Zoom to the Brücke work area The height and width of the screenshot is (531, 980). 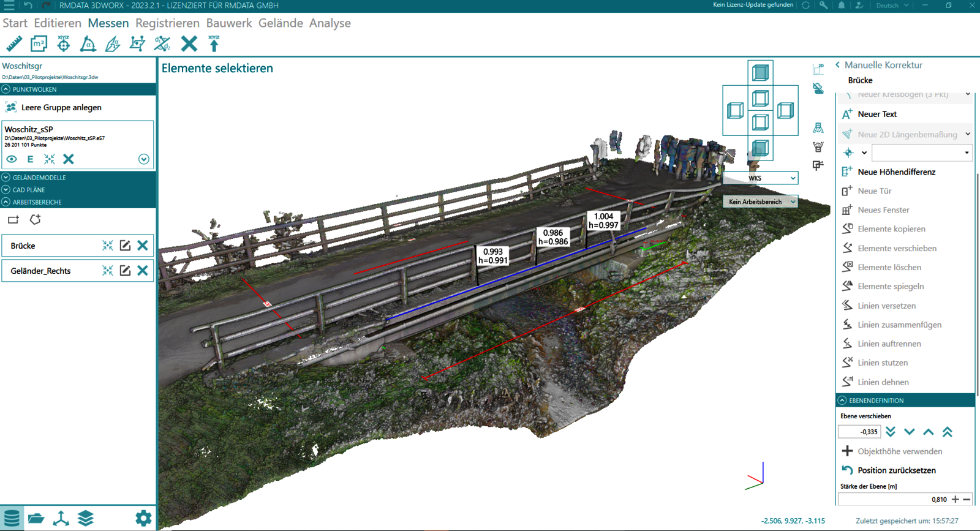click(x=108, y=246)
